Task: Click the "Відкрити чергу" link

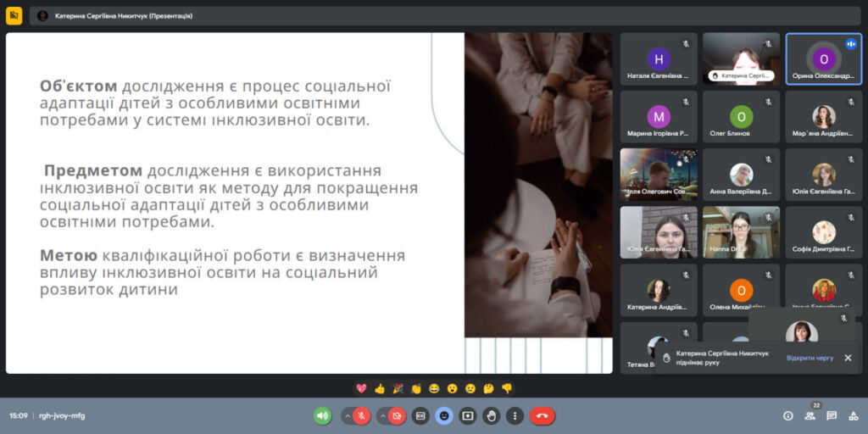Action: (810, 358)
